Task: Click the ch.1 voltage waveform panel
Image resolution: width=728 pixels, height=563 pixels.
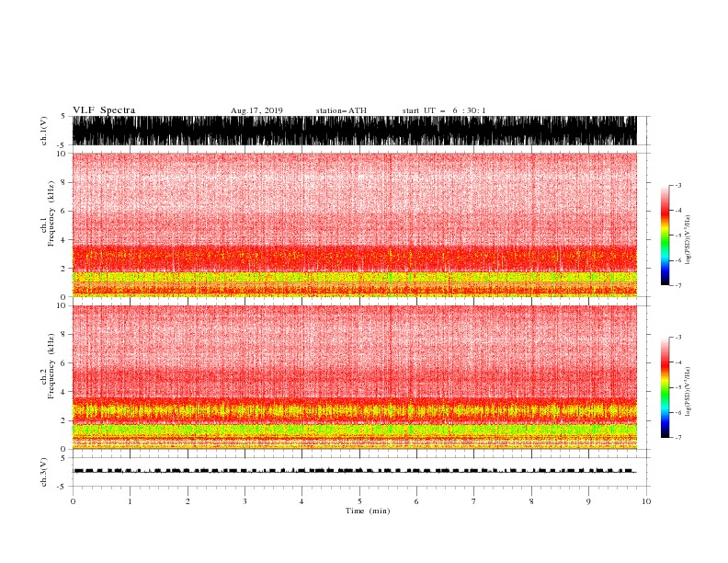Action: click(x=354, y=131)
